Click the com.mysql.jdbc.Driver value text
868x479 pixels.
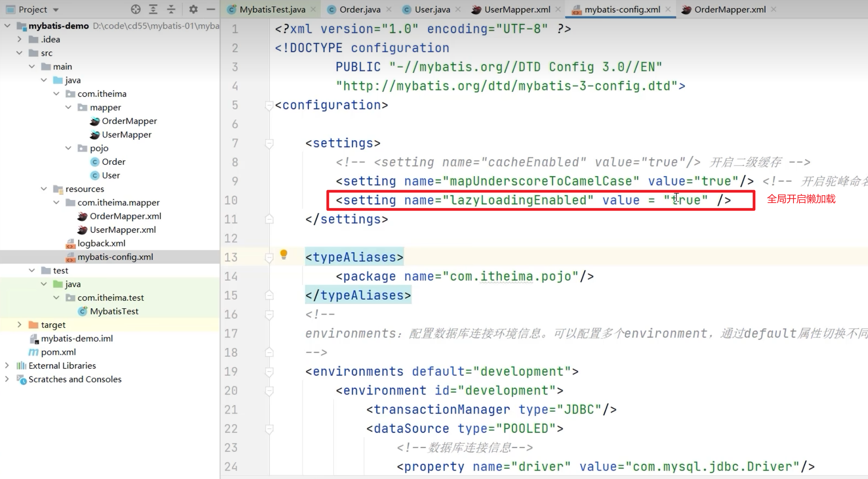coord(712,467)
